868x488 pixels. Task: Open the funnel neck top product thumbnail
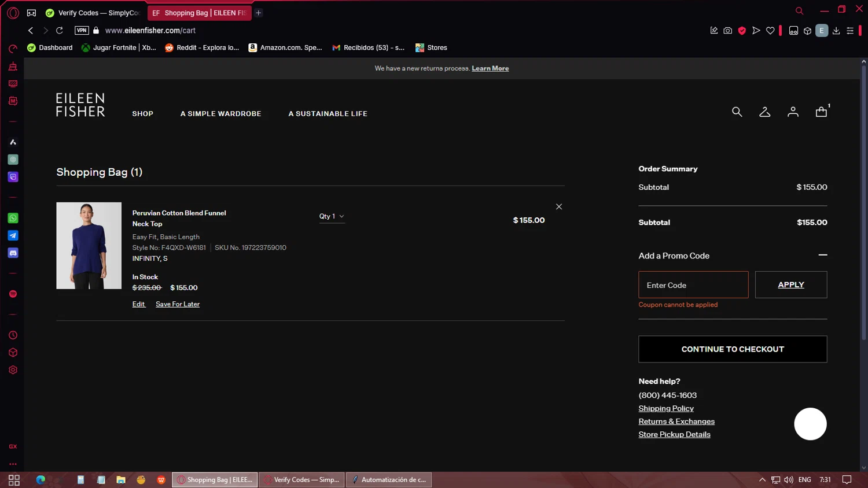(x=89, y=246)
